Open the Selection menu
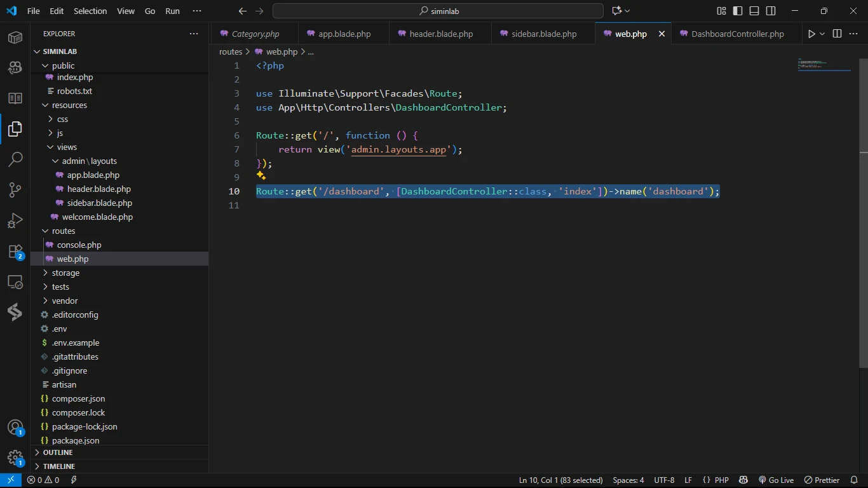 pos(90,11)
